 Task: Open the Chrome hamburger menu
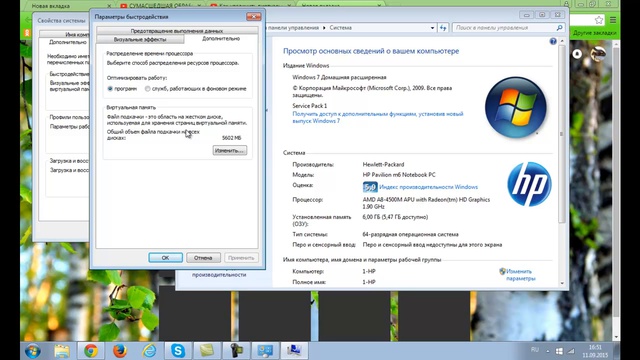tap(613, 20)
